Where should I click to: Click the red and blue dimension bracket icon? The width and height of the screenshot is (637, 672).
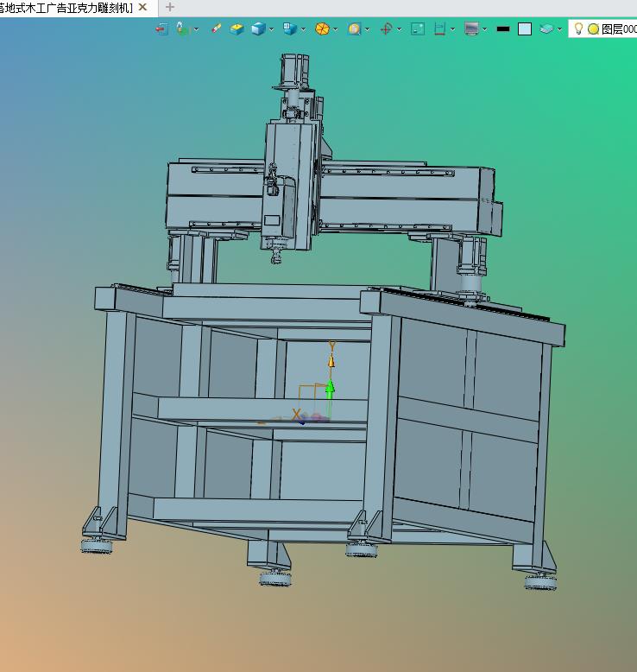coord(440,29)
